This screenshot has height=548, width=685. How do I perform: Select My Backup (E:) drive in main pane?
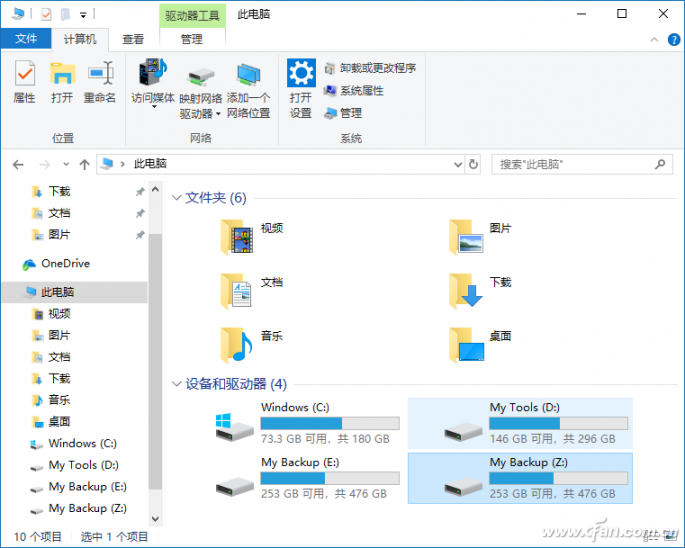pos(308,478)
